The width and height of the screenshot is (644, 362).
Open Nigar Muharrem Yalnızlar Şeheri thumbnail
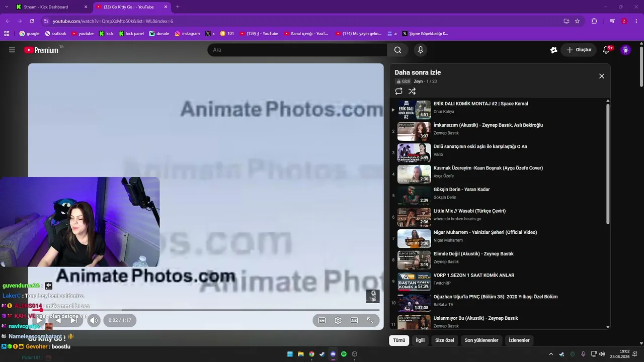pyautogui.click(x=414, y=239)
